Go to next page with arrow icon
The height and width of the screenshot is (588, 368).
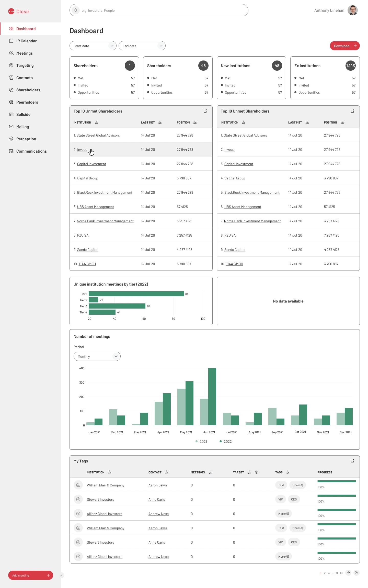coord(348,573)
